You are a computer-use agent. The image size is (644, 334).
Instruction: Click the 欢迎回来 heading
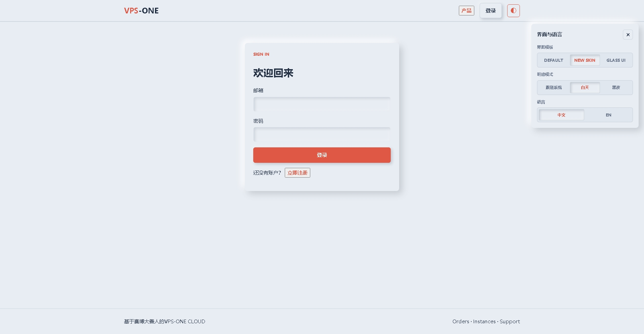[273, 73]
